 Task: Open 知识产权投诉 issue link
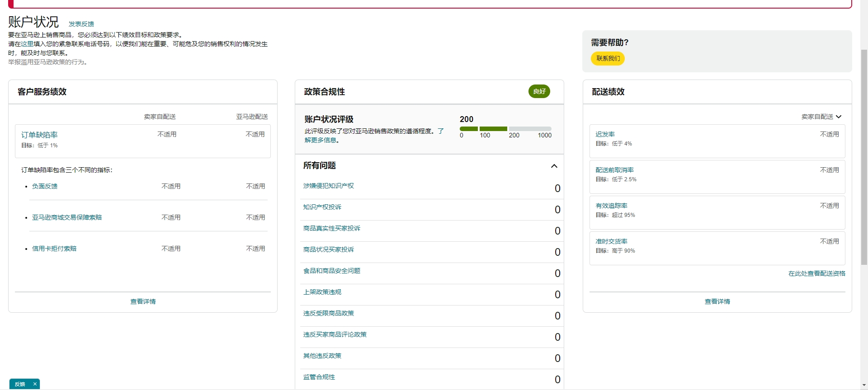[x=322, y=207]
